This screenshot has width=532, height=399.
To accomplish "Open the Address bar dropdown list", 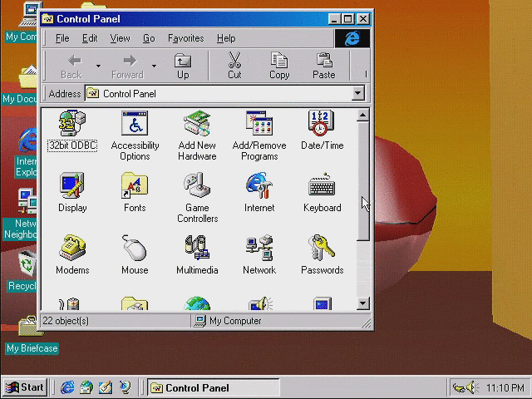I will (357, 93).
